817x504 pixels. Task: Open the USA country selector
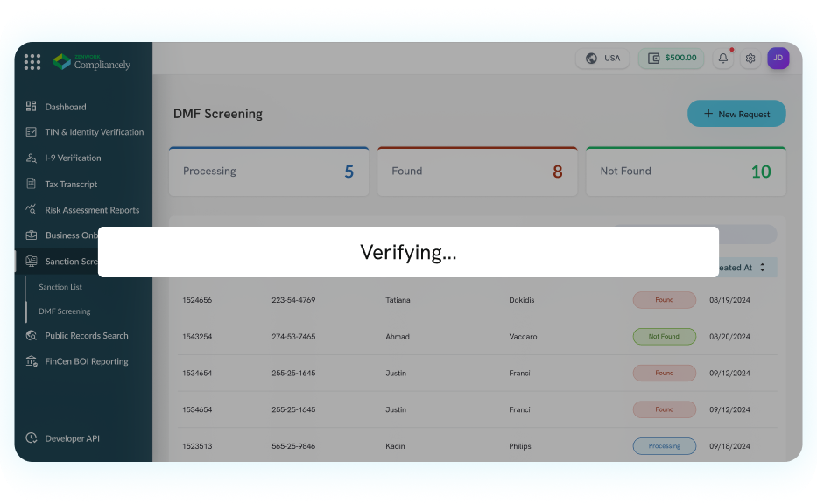(x=602, y=59)
